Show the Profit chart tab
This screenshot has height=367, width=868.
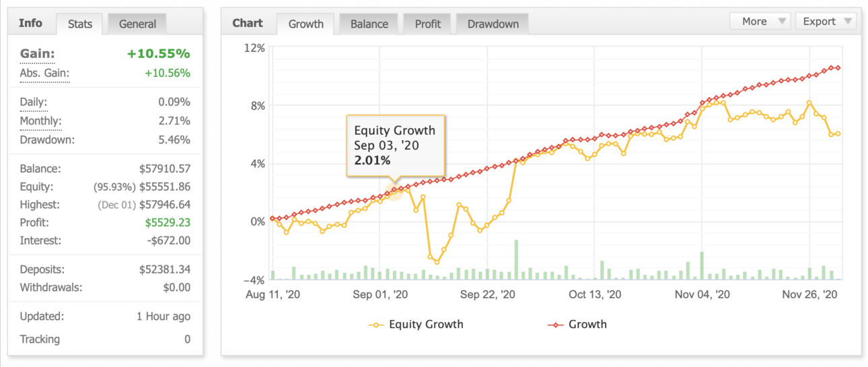coord(427,24)
